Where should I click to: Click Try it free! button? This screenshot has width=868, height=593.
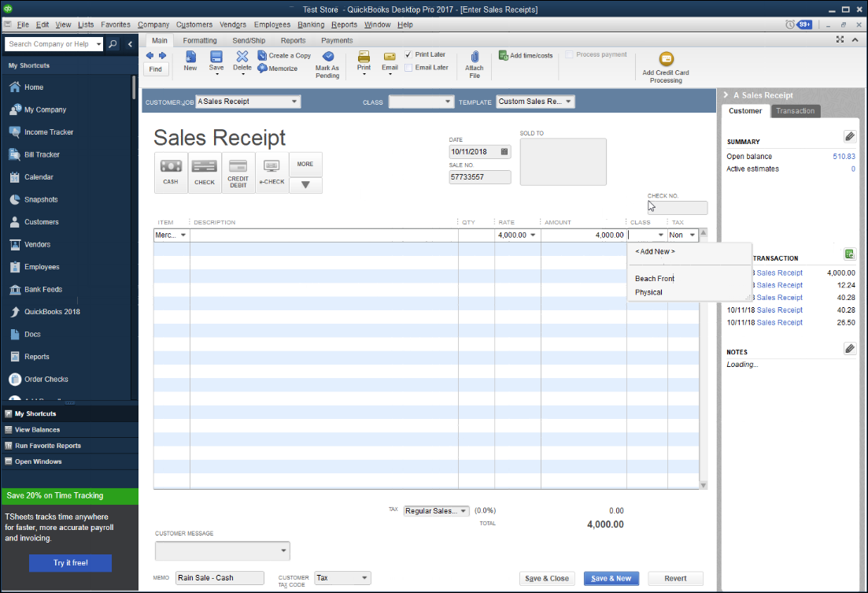pyautogui.click(x=71, y=563)
